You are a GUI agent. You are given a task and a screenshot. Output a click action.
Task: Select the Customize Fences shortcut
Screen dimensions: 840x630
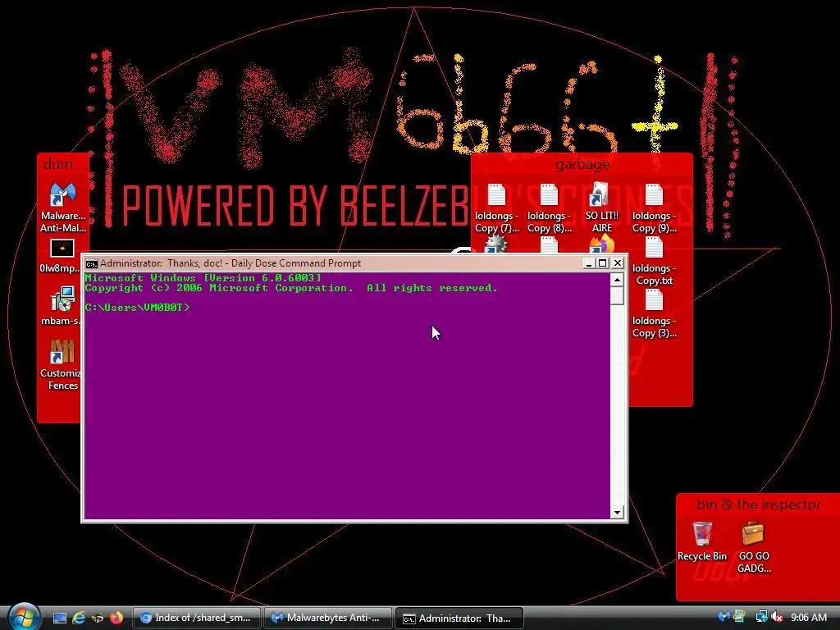pyautogui.click(x=62, y=364)
